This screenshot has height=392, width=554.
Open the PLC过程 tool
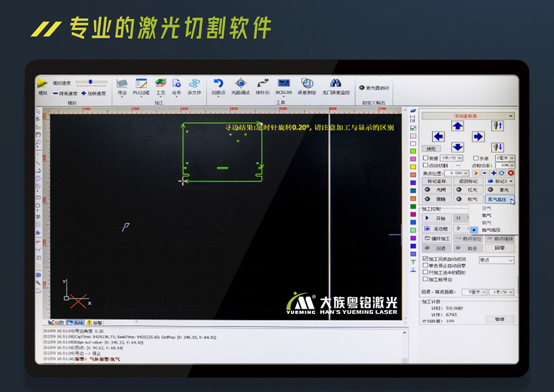(141, 83)
